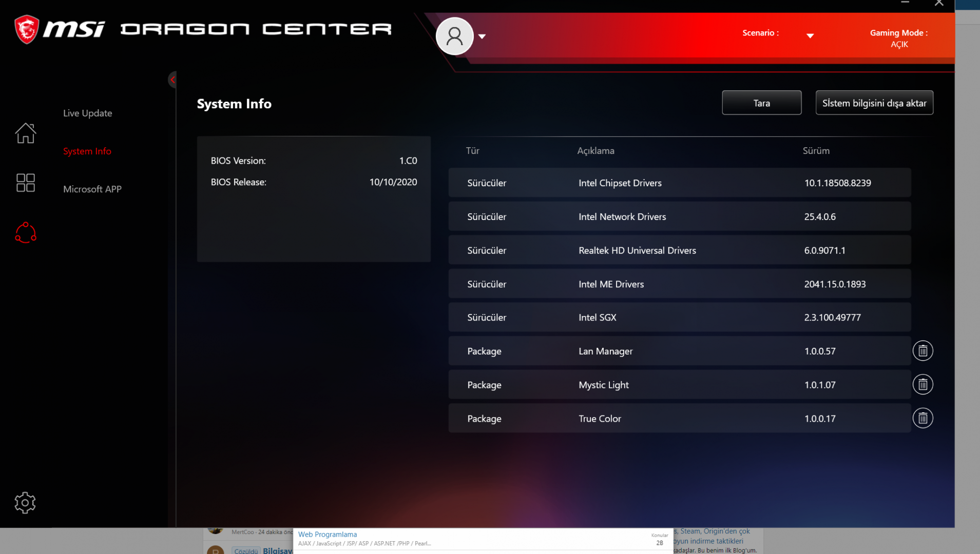The image size is (980, 554).
Task: Click True Color package name
Action: coord(600,419)
